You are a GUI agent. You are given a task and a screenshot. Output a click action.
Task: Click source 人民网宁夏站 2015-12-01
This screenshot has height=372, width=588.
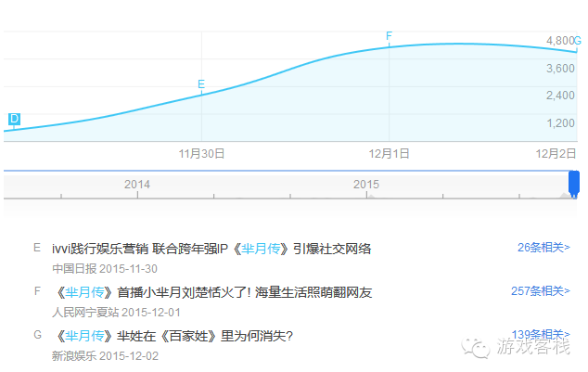(x=116, y=313)
